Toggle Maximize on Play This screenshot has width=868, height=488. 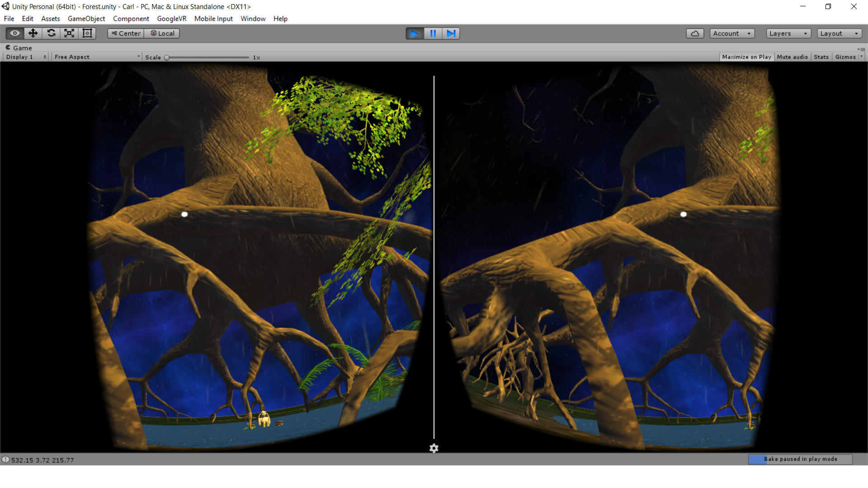tap(746, 57)
